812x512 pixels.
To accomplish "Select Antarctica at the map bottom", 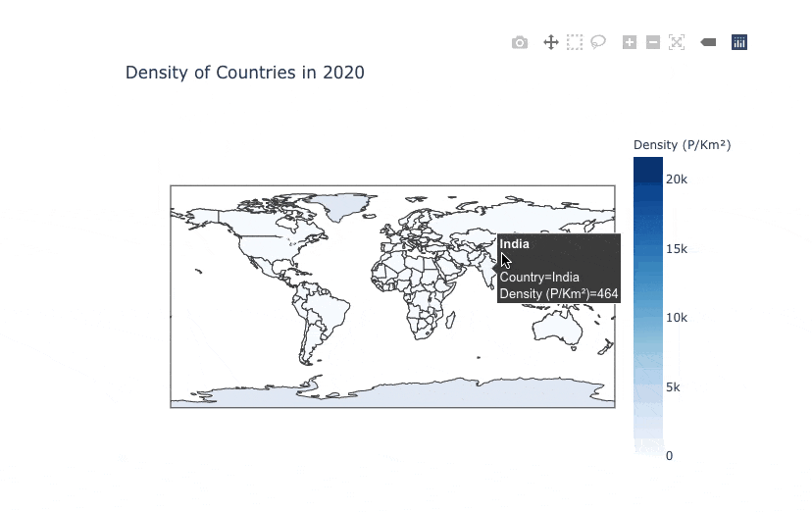I will tap(392, 392).
